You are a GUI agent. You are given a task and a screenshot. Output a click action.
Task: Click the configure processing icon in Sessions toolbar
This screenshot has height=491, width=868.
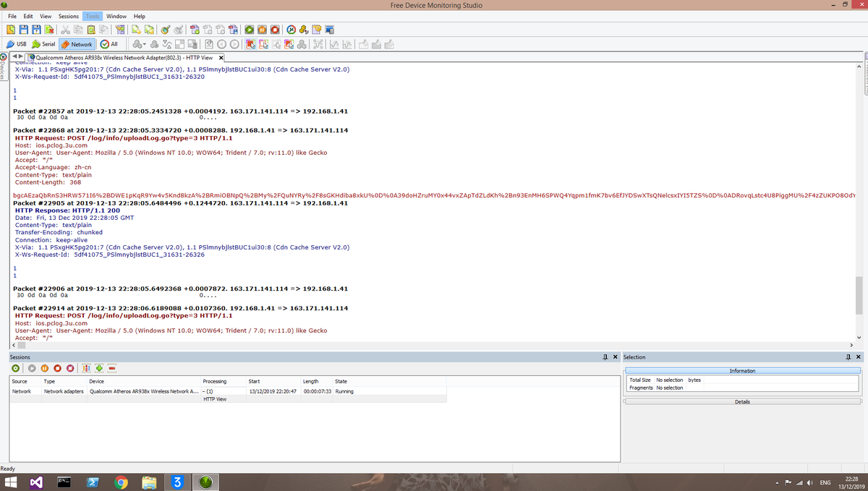click(86, 368)
